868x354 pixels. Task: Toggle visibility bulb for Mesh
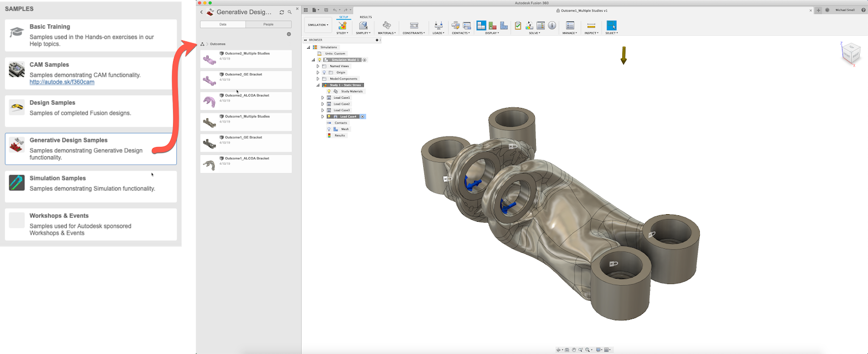pos(329,129)
